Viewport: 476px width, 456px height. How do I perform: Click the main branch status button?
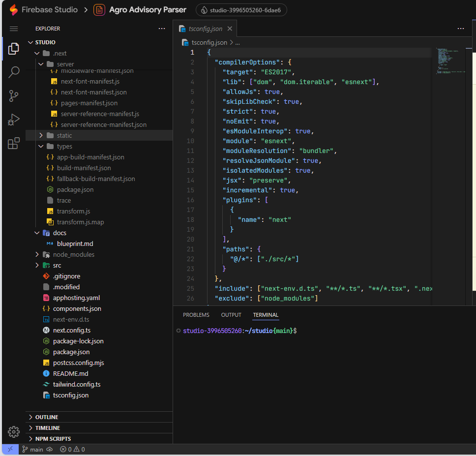tap(33, 449)
